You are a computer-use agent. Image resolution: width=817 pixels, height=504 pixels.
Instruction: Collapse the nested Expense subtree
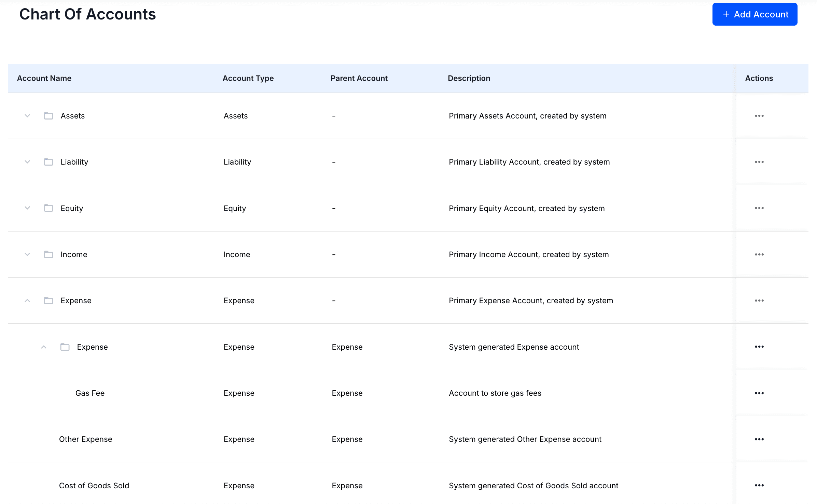(x=44, y=347)
